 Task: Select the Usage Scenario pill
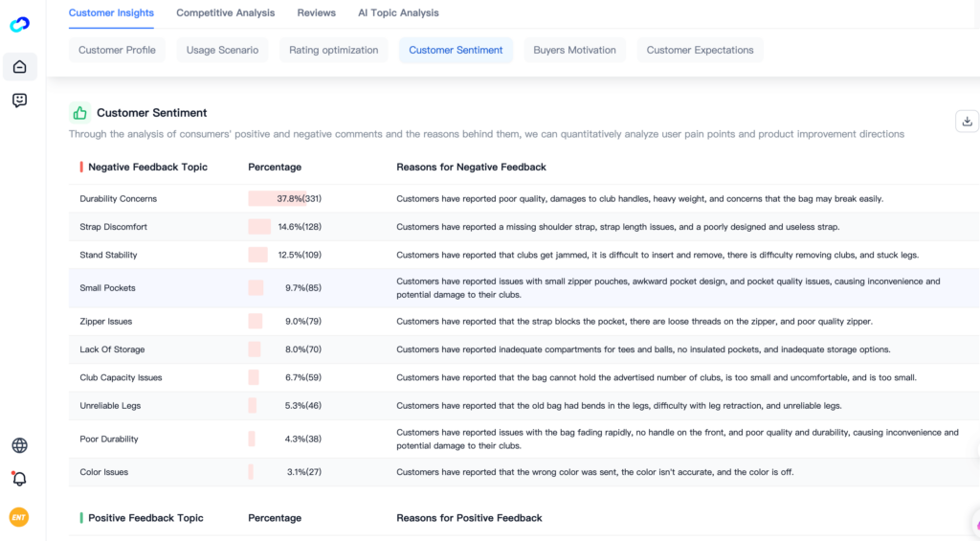pos(222,50)
